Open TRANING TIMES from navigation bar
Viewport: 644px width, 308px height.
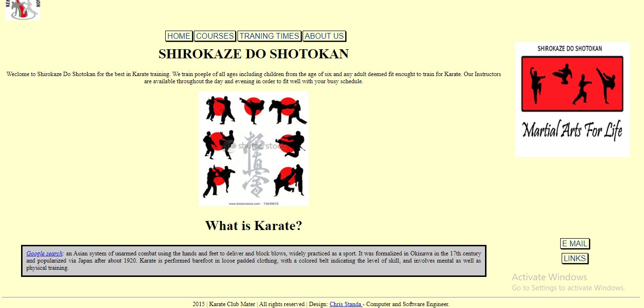[x=270, y=36]
